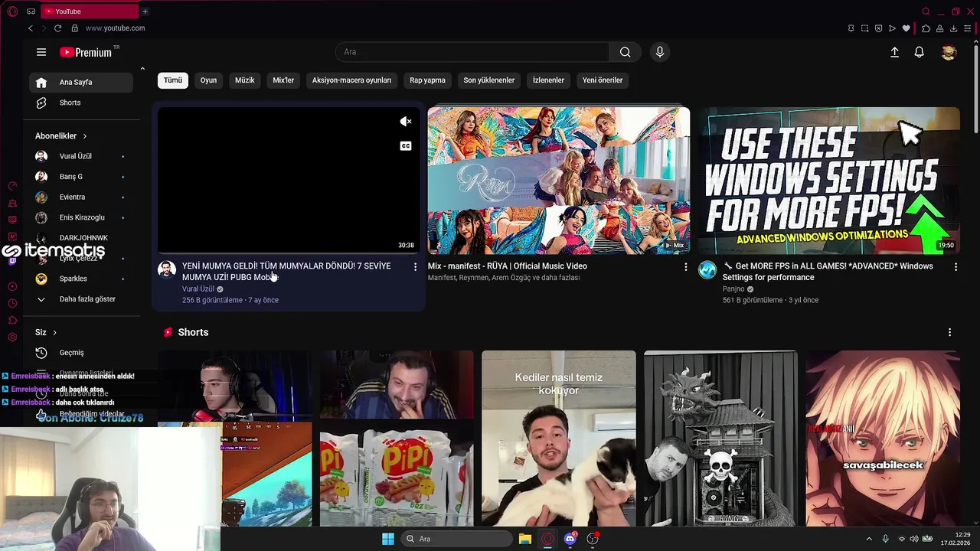Open the YouTube create upload icon
Image resolution: width=980 pixels, height=551 pixels.
coord(894,52)
